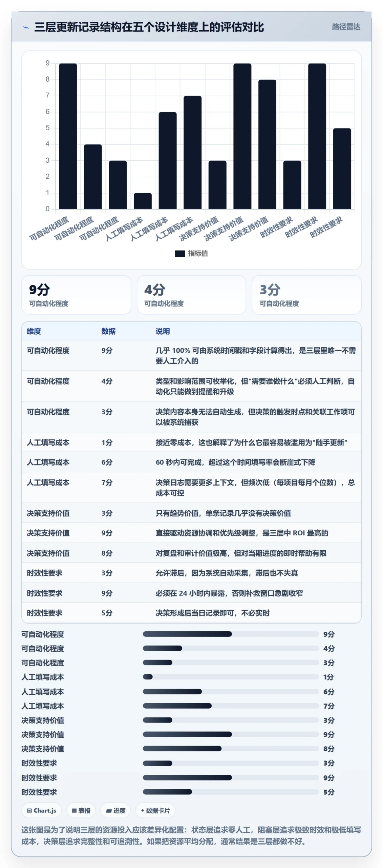The width and height of the screenshot is (383, 868).
Task: Select the 9分 可自动化程度 stat card
Action: tap(76, 295)
